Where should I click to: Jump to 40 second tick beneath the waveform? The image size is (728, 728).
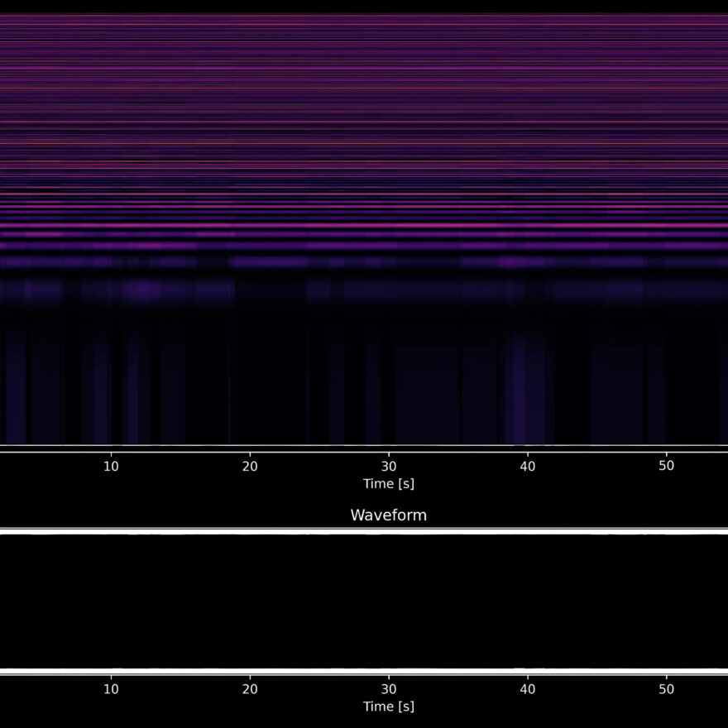(x=528, y=689)
